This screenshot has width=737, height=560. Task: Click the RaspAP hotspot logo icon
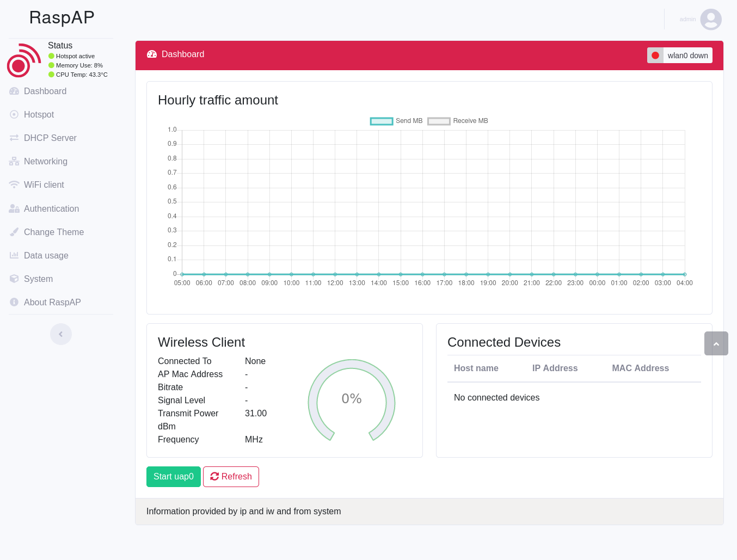24,60
